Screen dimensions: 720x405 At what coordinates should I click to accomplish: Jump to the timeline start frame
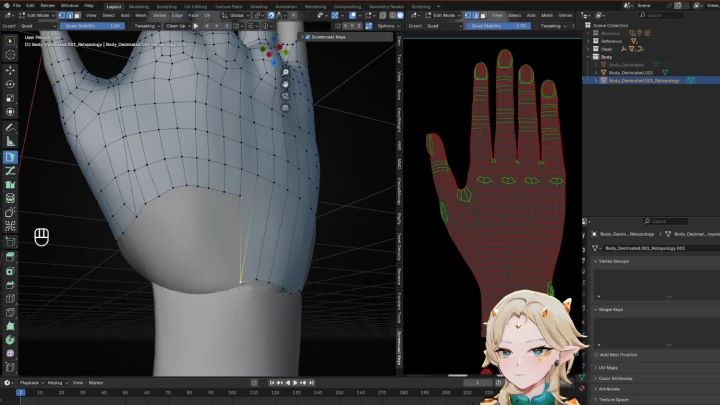272,383
